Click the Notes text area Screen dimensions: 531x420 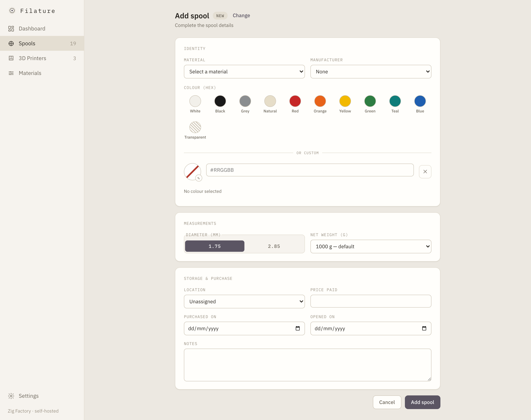[x=307, y=365]
